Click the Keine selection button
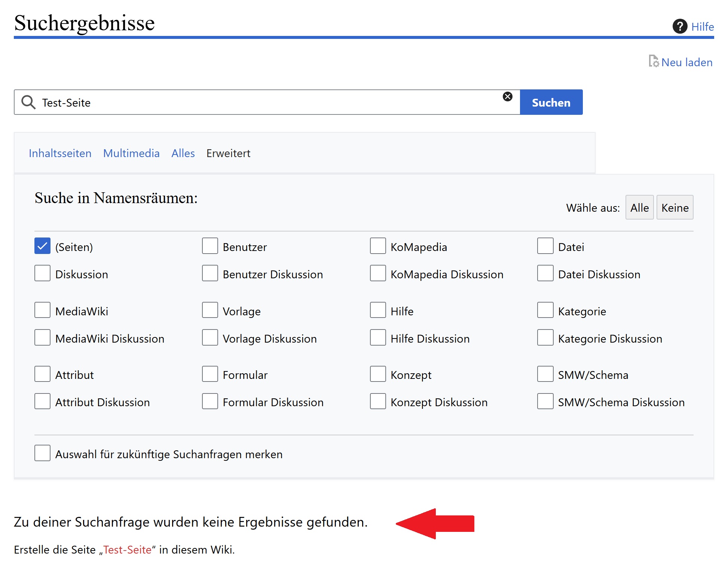 pos(675,208)
